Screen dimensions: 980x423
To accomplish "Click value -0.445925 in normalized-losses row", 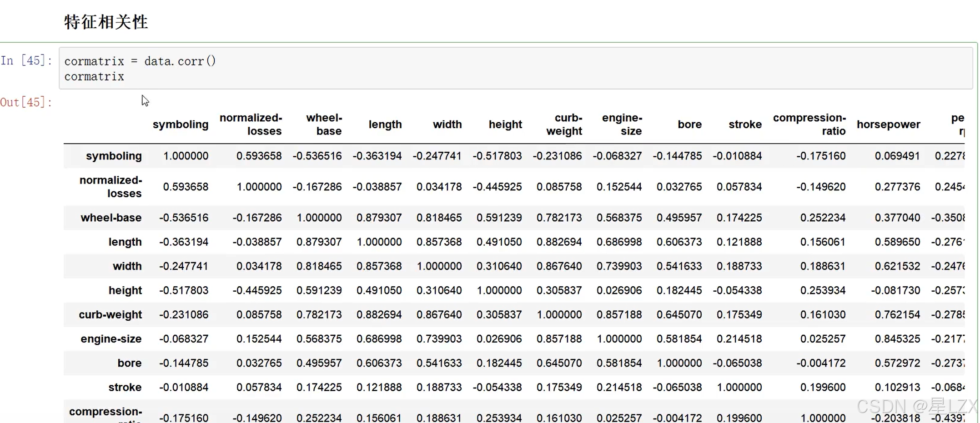I will coord(497,187).
